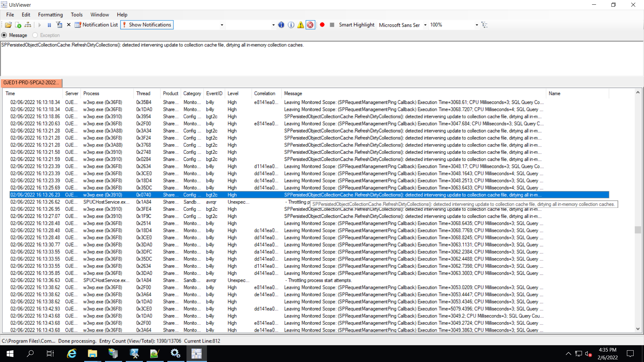Sort by the Process column header

pos(107,94)
